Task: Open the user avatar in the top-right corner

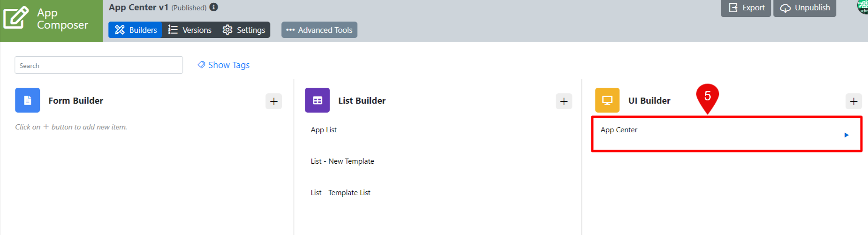Action: click(863, 7)
